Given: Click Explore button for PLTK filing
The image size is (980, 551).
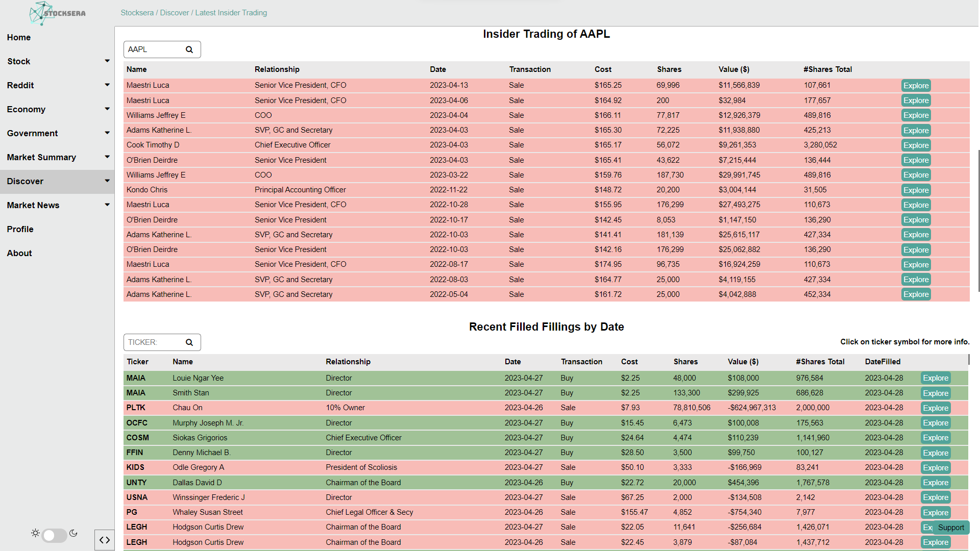Looking at the screenshot, I should pyautogui.click(x=935, y=408).
